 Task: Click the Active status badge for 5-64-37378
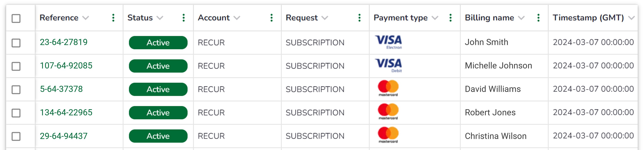click(x=158, y=89)
